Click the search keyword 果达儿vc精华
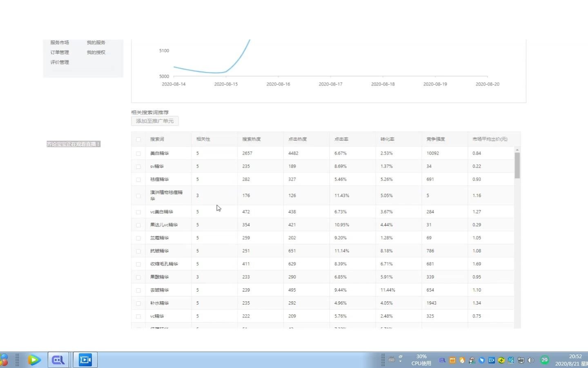This screenshot has height=368, width=588. coord(164,225)
